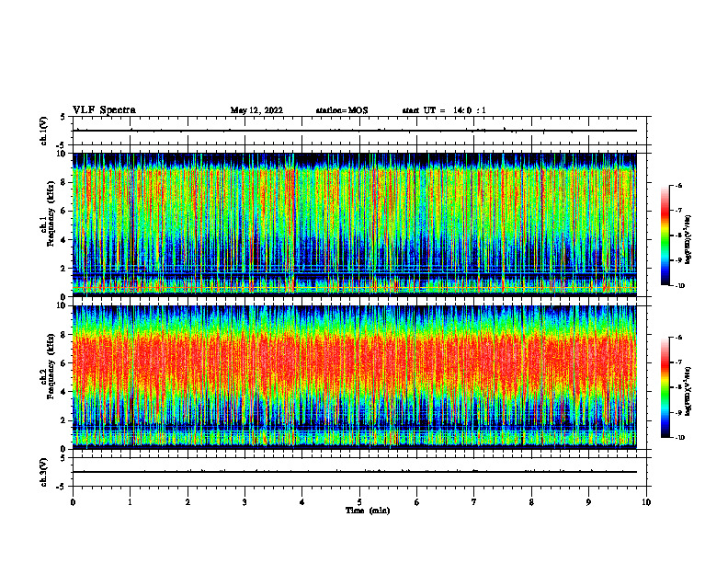Click the "ch.3(V)" axis label
This screenshot has height=563, width=728.
pyautogui.click(x=44, y=472)
